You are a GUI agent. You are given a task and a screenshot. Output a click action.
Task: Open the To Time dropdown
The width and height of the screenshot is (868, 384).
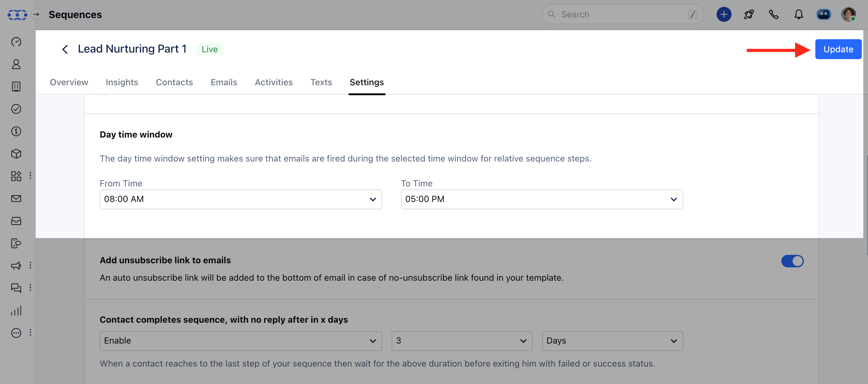pos(542,199)
